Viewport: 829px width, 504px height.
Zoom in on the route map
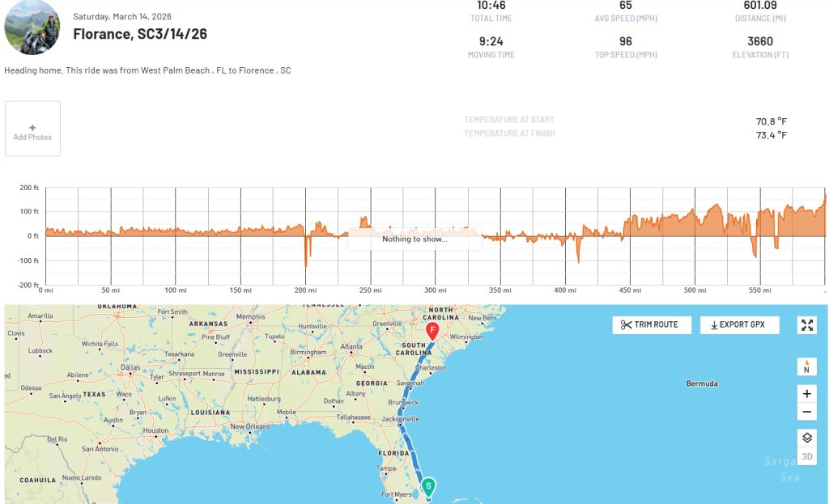point(806,394)
